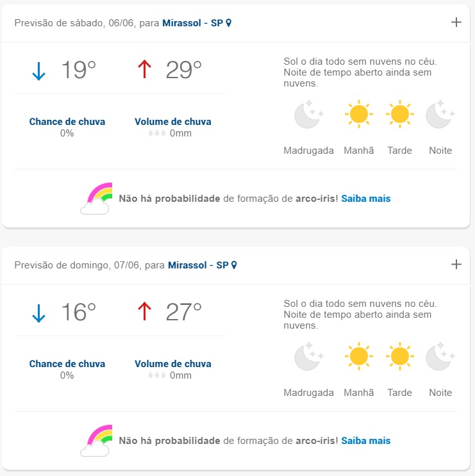Open Mirassol - SP location link for Saturday
475x476 pixels.
pos(192,23)
